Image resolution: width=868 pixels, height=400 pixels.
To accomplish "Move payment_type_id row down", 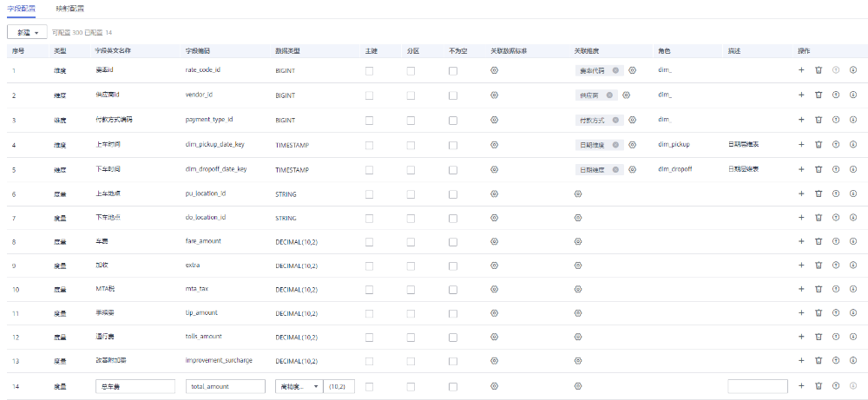I will (853, 120).
